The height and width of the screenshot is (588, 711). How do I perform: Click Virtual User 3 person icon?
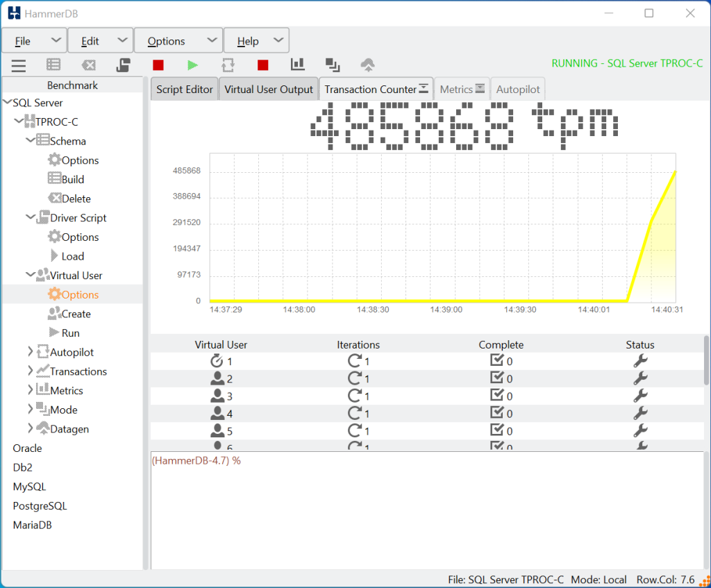coord(217,396)
